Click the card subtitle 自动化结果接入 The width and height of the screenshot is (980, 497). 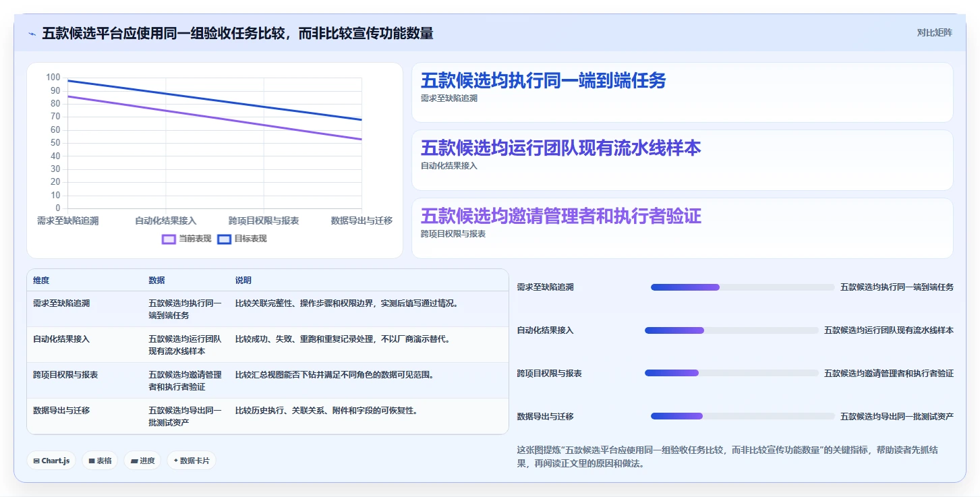tap(449, 166)
